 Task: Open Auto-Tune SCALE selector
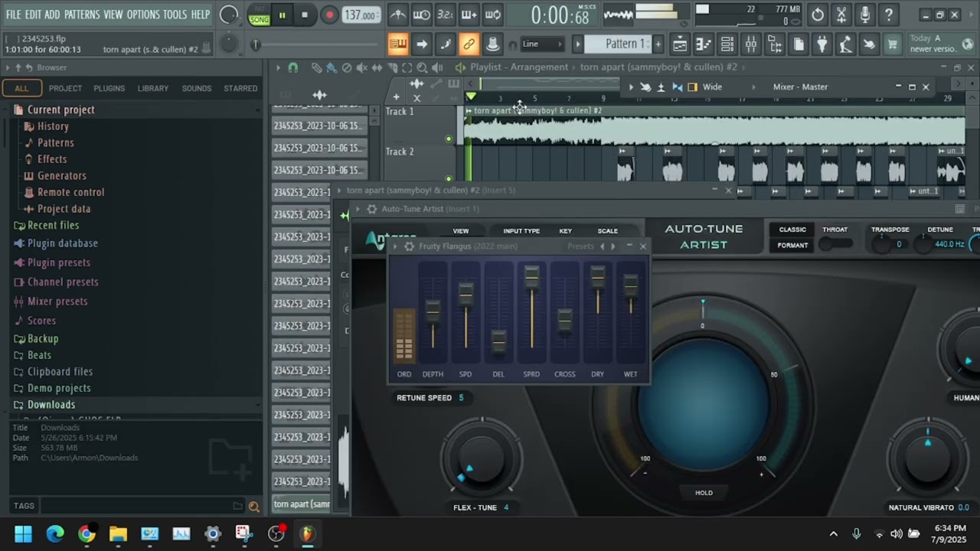pos(608,231)
